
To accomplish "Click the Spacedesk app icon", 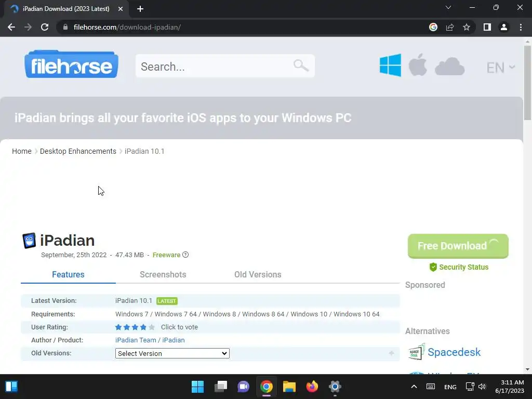I will tap(416, 352).
